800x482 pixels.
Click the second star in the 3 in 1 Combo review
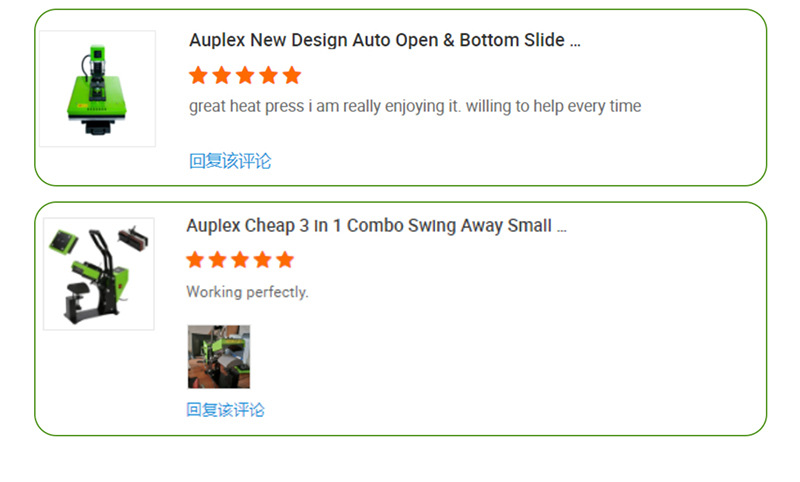tap(218, 260)
